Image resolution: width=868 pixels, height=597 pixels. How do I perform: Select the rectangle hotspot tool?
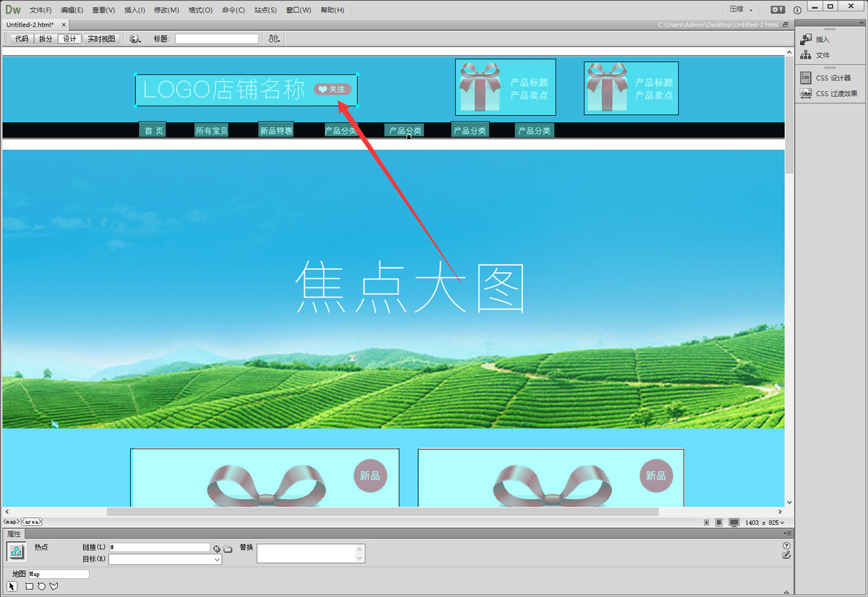coord(30,586)
